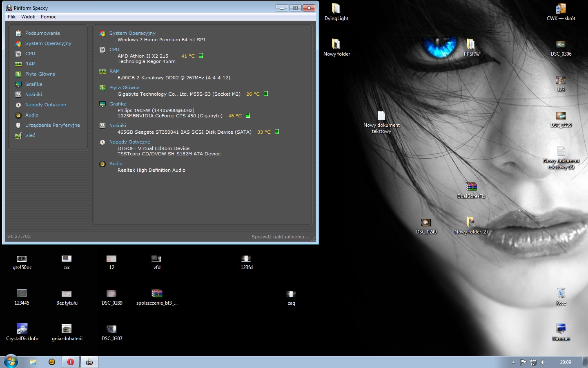This screenshot has height=368, width=588.
Task: Click Urządzenia Peryferyjne mouse icon
Action: coord(18,125)
